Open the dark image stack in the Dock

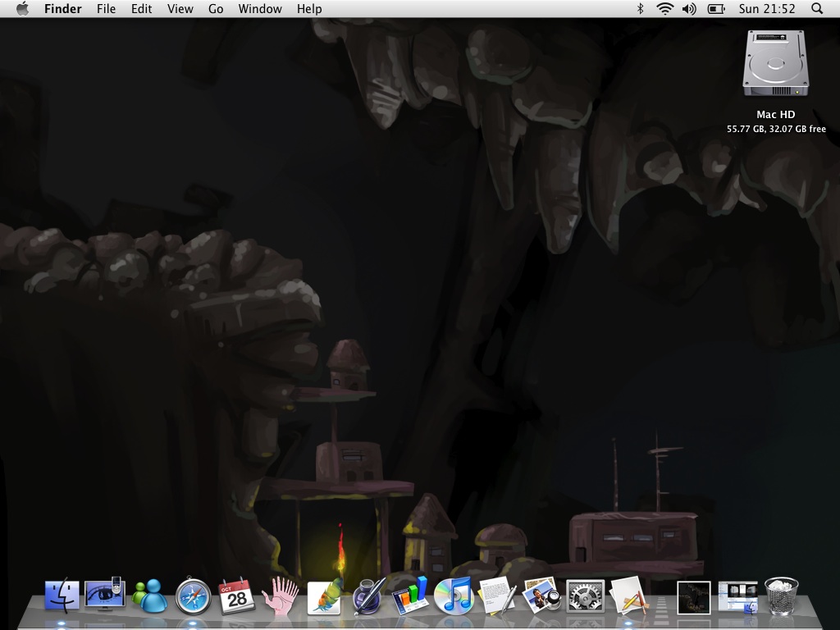tap(694, 597)
